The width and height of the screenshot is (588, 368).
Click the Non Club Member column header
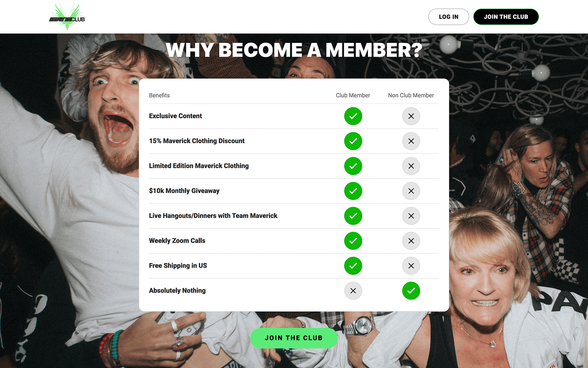[411, 95]
